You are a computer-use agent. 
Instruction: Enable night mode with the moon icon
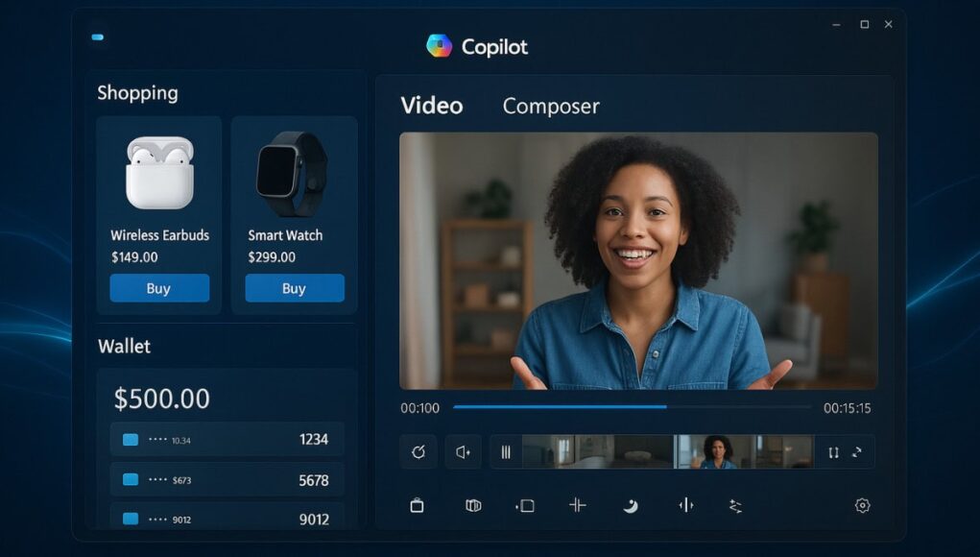point(629,504)
